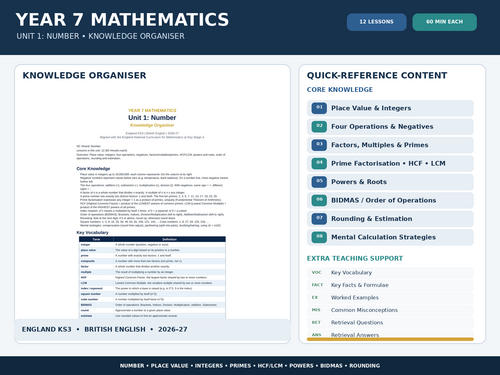Image resolution: width=500 pixels, height=375 pixels.
Task: Click the VOC tag icon
Action: click(316, 272)
